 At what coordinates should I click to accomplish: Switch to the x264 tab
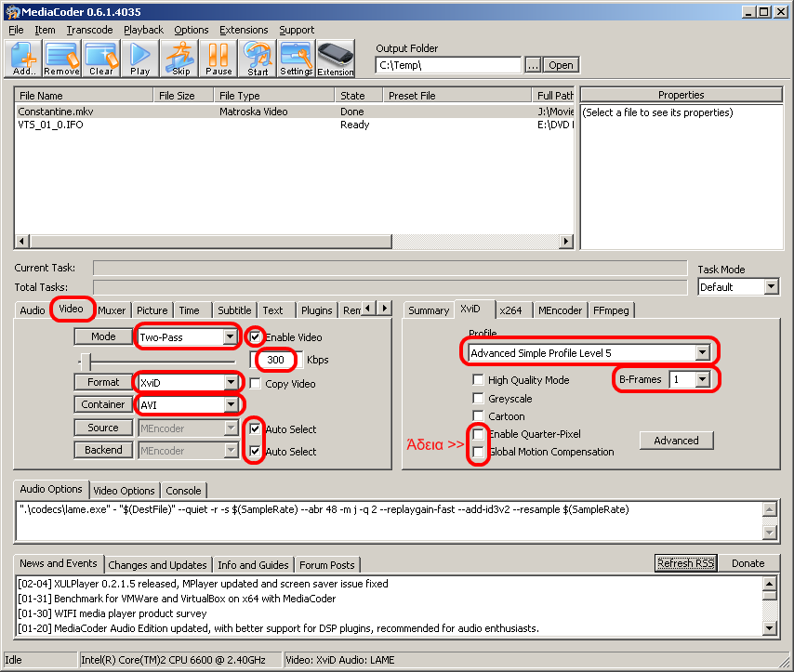coord(510,310)
